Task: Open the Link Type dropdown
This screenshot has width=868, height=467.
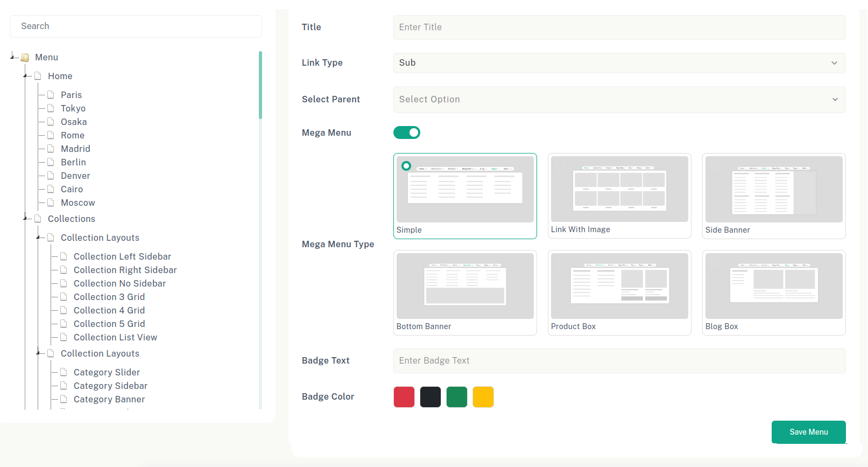Action: (x=619, y=63)
